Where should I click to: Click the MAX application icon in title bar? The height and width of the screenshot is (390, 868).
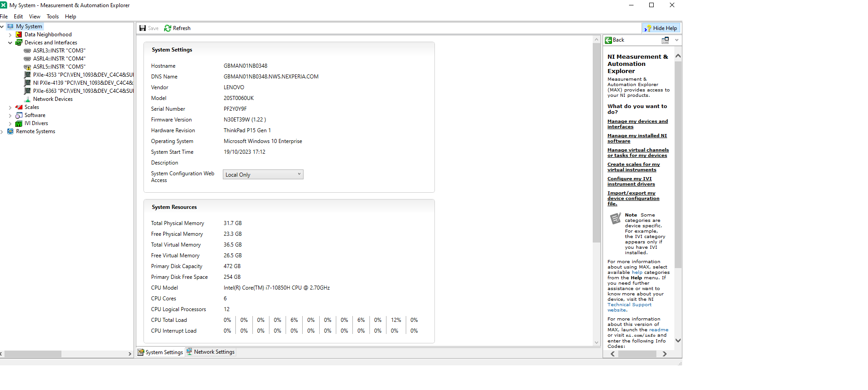4,5
